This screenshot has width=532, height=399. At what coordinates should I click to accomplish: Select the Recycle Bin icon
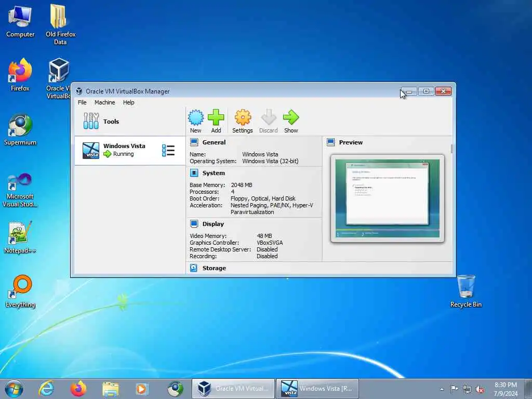(x=466, y=291)
